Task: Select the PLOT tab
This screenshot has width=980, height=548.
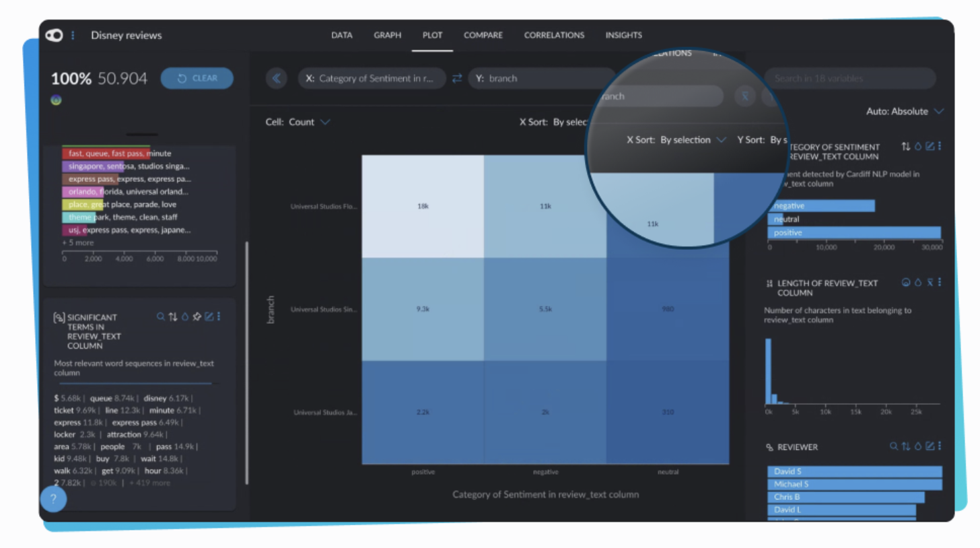Action: click(432, 35)
